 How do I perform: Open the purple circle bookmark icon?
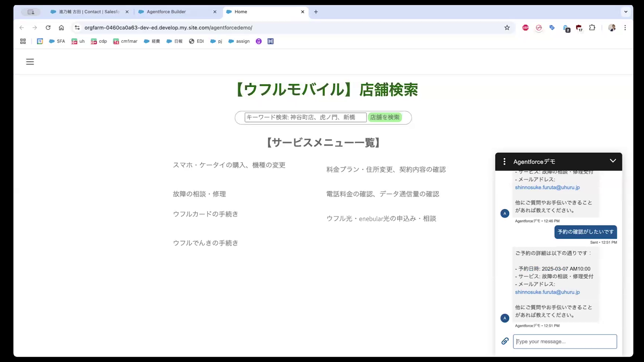[259, 41]
